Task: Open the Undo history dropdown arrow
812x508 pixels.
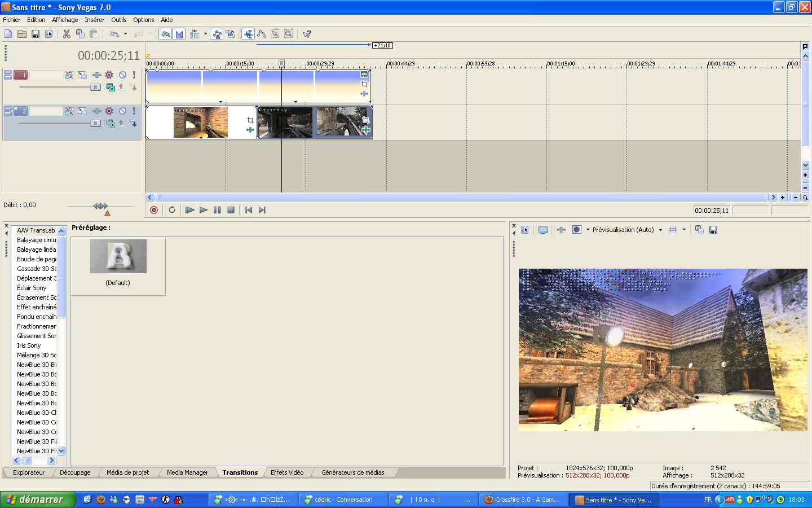Action: [x=125, y=34]
